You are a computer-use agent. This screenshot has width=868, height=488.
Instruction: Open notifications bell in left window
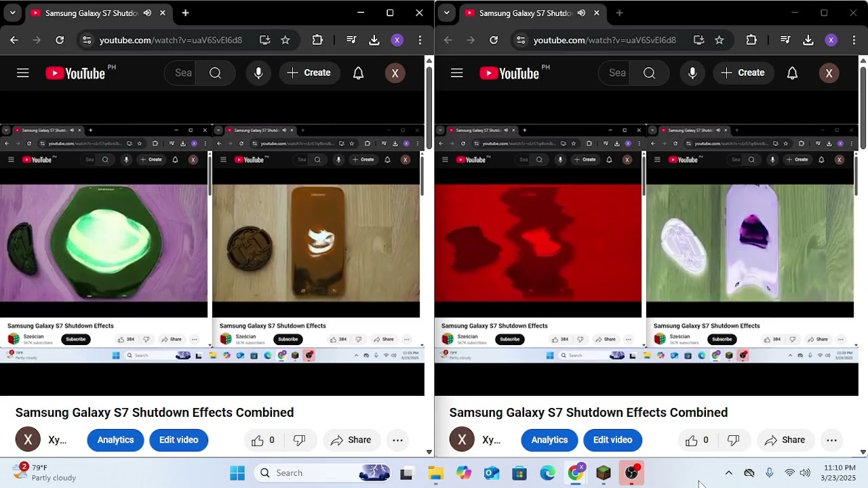point(359,73)
